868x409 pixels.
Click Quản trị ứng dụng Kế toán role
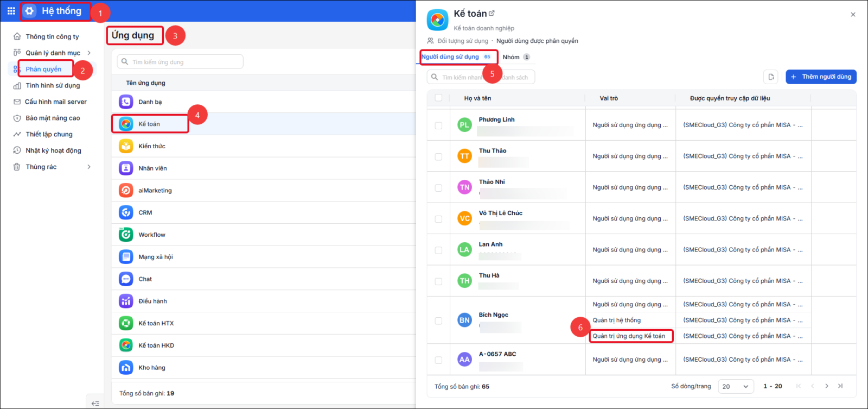(x=629, y=336)
